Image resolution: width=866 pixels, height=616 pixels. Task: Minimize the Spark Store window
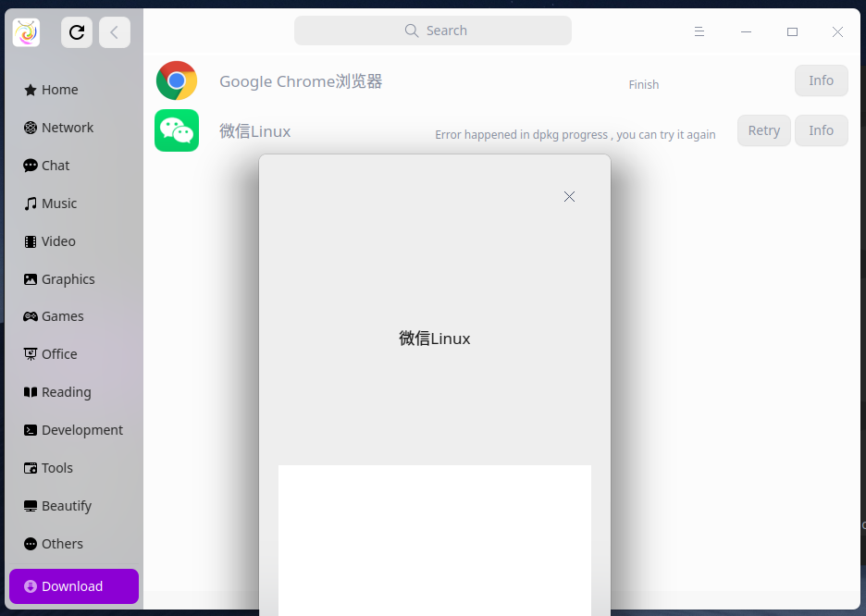(x=746, y=32)
